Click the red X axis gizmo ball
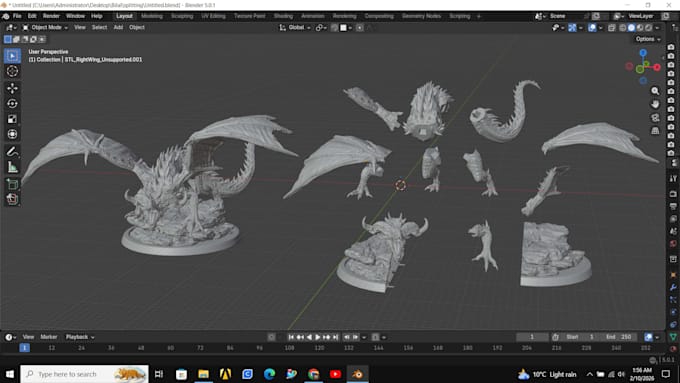The height and width of the screenshot is (383, 680). point(657,67)
